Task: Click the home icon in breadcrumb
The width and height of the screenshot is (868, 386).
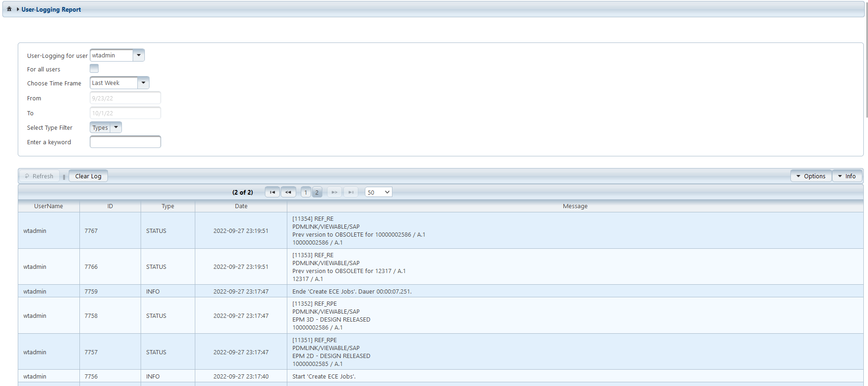Action: pyautogui.click(x=9, y=9)
